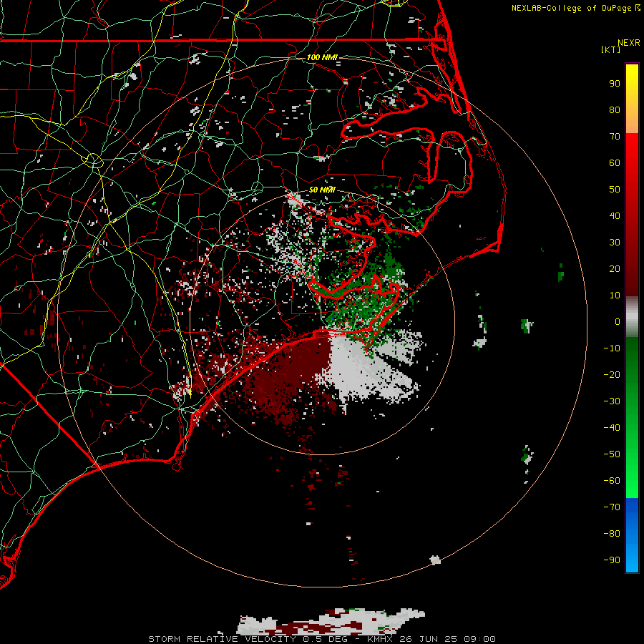Click the 80 value on the color scale
This screenshot has height=644, width=644.
pos(615,110)
